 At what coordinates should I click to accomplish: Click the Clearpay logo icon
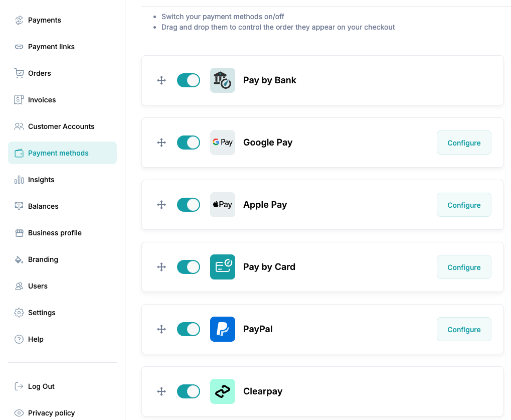222,391
